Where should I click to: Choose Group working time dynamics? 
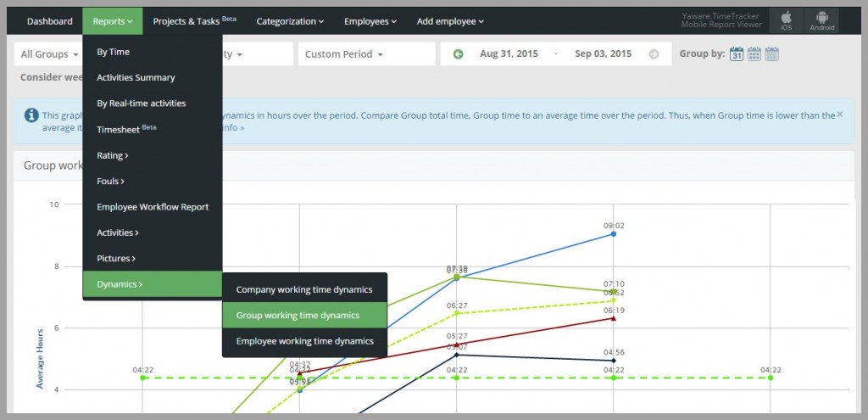[x=304, y=316]
